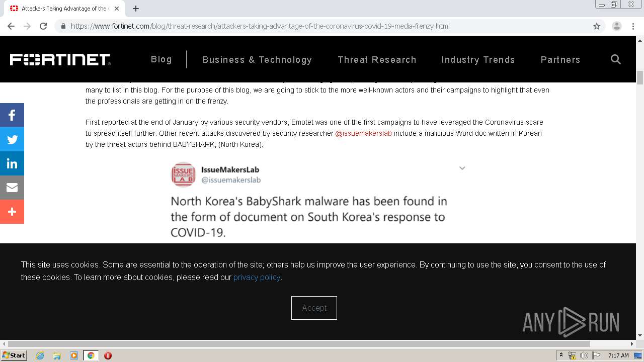Viewport: 644px width, 362px height.
Task: Open a new browser tab
Action: tap(136, 9)
